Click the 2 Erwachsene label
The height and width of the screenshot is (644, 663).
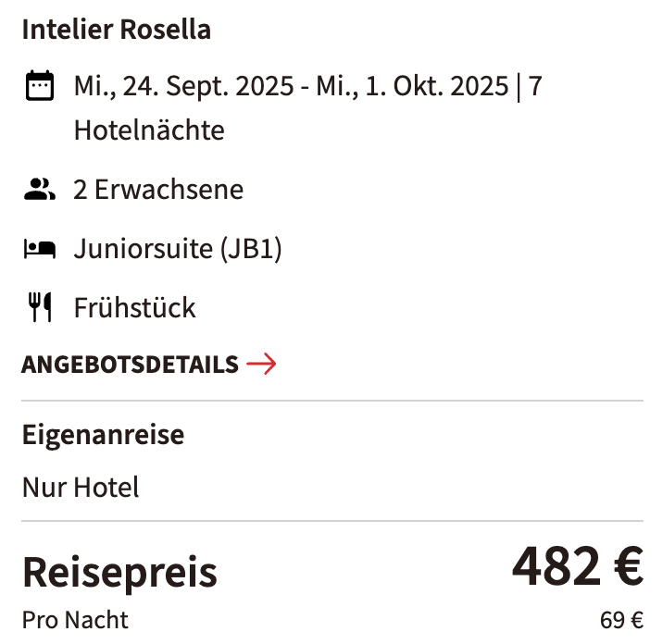pyautogui.click(x=158, y=190)
